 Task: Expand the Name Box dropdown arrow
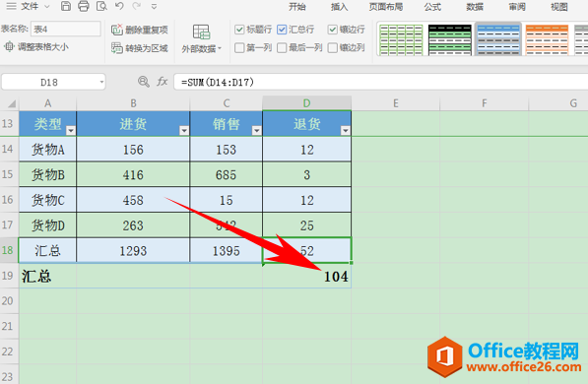tap(101, 82)
